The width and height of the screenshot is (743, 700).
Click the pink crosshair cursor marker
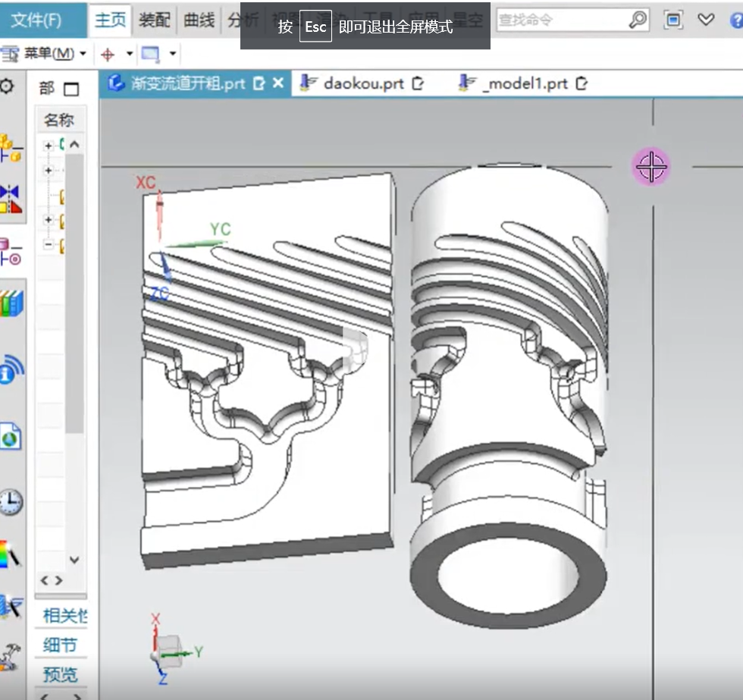[x=651, y=167]
